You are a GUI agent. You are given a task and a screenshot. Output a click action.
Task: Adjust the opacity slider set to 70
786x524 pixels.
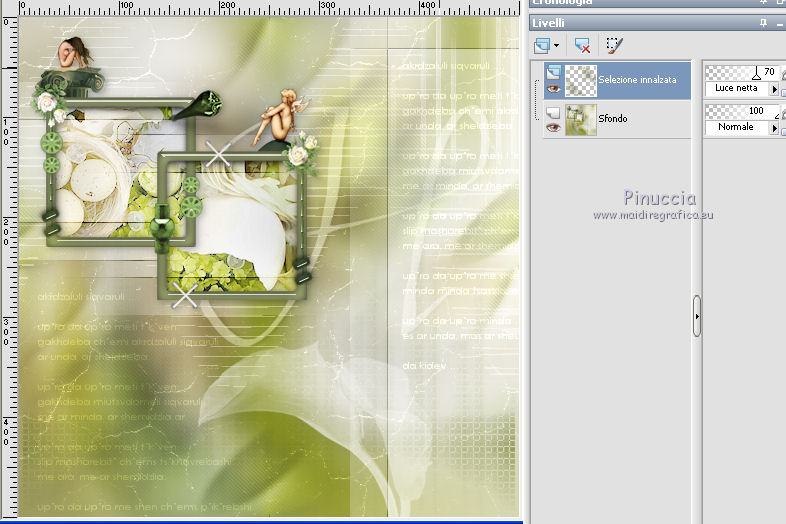click(743, 73)
